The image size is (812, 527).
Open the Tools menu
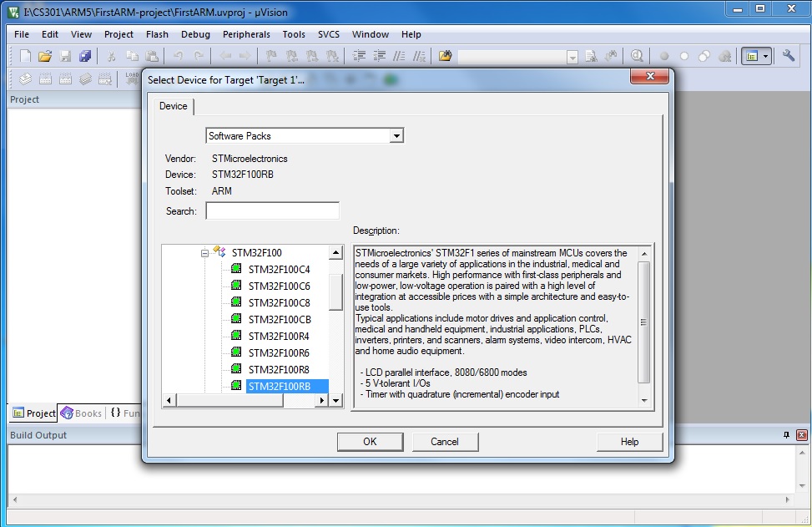tap(294, 34)
